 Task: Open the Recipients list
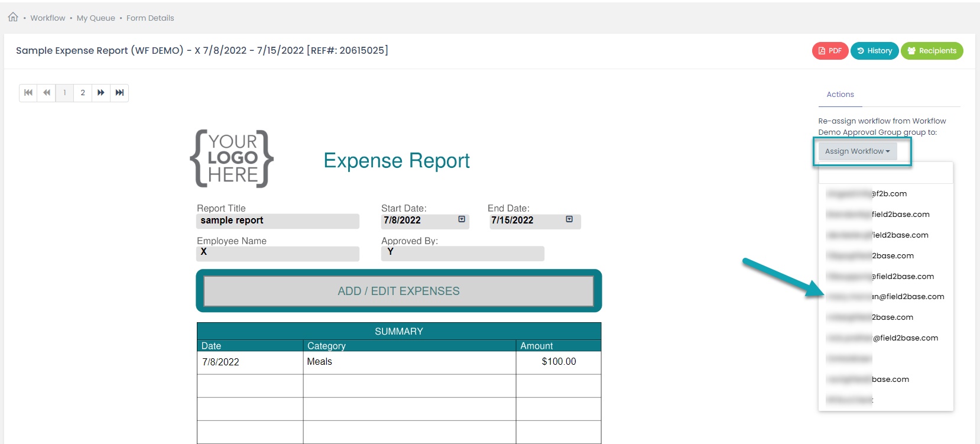932,51
